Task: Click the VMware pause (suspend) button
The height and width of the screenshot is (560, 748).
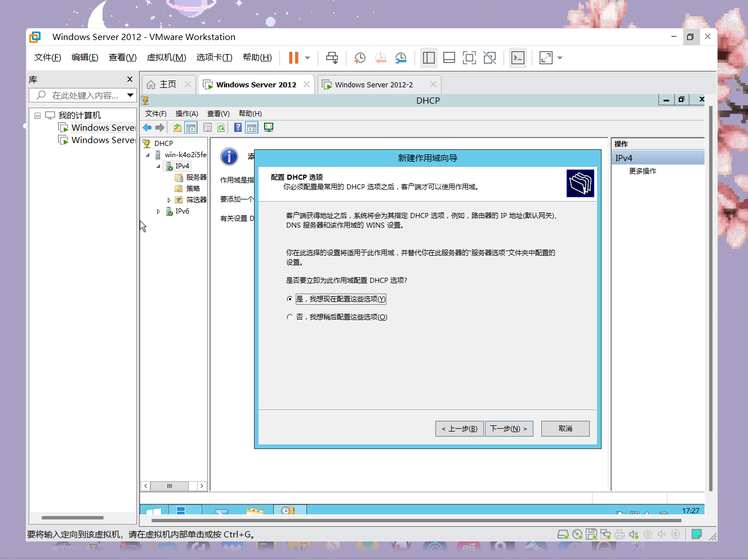Action: pyautogui.click(x=293, y=57)
